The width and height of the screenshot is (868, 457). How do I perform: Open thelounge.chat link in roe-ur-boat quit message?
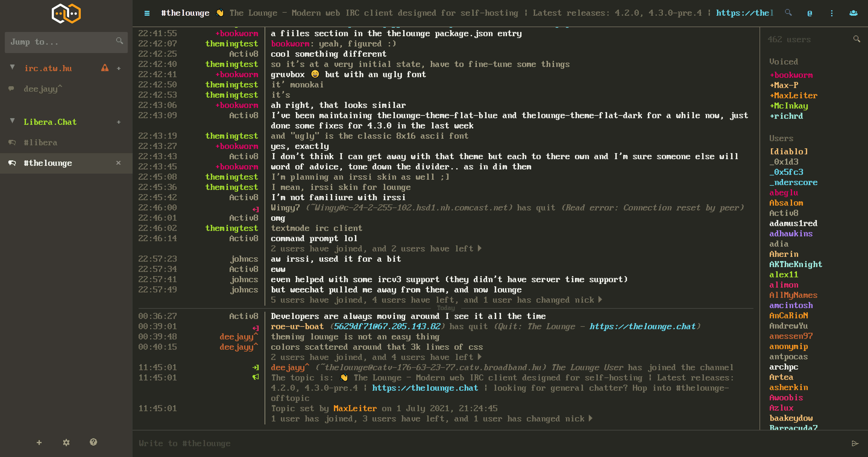(642, 327)
